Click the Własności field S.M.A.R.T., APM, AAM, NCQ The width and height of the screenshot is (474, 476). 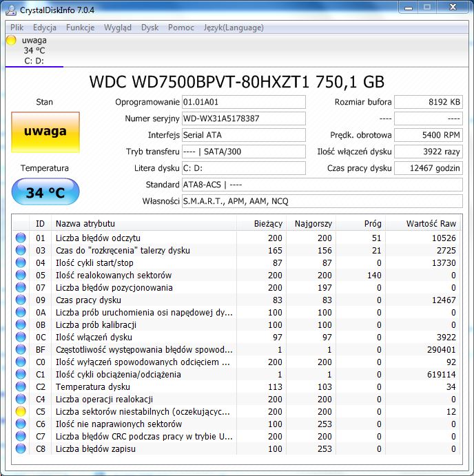[x=322, y=201]
